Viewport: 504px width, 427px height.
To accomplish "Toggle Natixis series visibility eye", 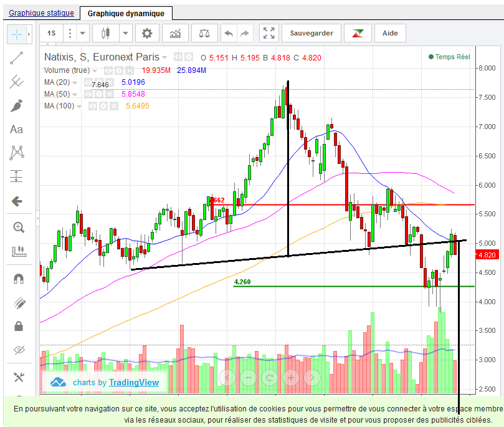I will click(x=178, y=57).
